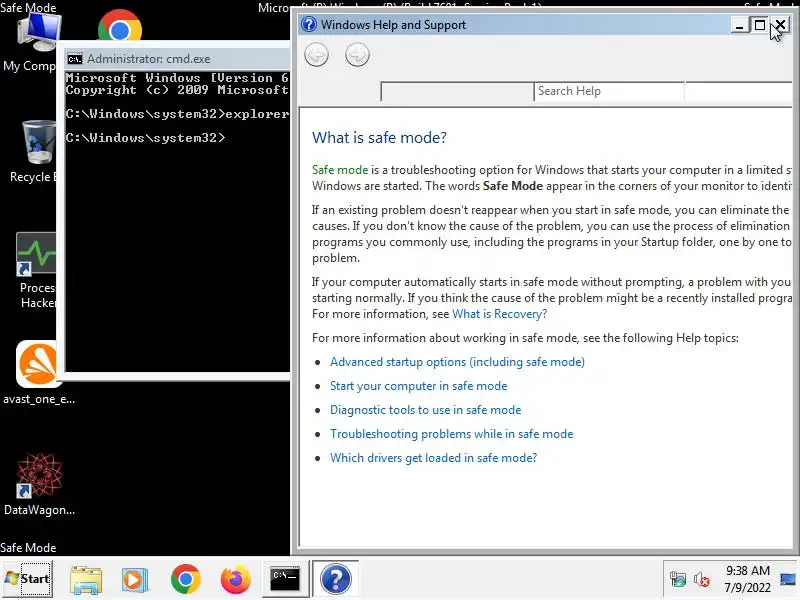Open Diagnostic tools to use in safe mode
Image resolution: width=800 pixels, height=600 pixels.
tap(426, 410)
